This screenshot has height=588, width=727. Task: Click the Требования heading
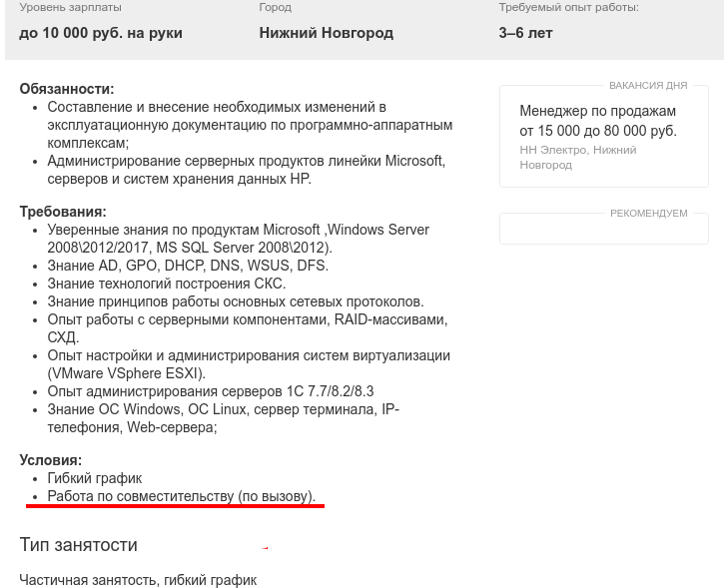coord(63,212)
